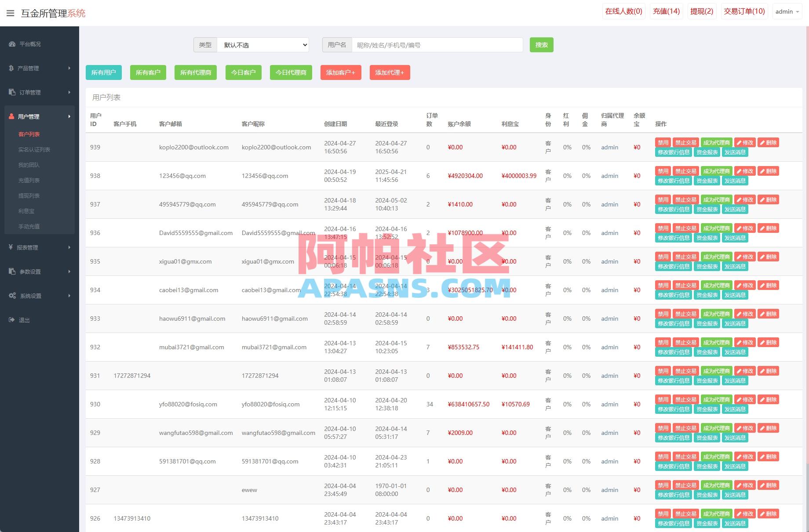
Task: Switch to 提现列表 in user management
Action: tap(29, 195)
